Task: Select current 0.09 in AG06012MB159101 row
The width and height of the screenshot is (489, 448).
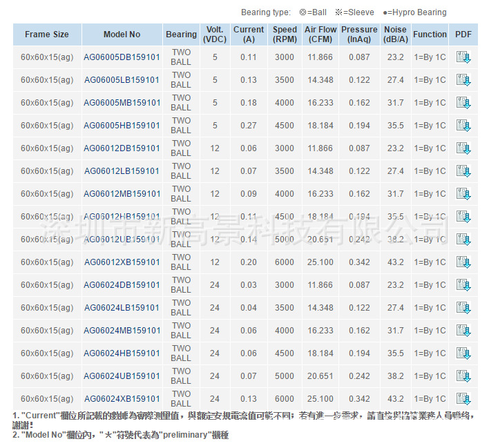Action: 249,194
